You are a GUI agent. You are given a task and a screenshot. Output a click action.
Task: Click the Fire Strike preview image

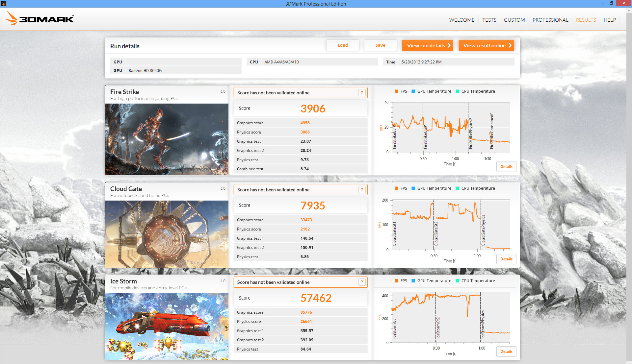[167, 139]
